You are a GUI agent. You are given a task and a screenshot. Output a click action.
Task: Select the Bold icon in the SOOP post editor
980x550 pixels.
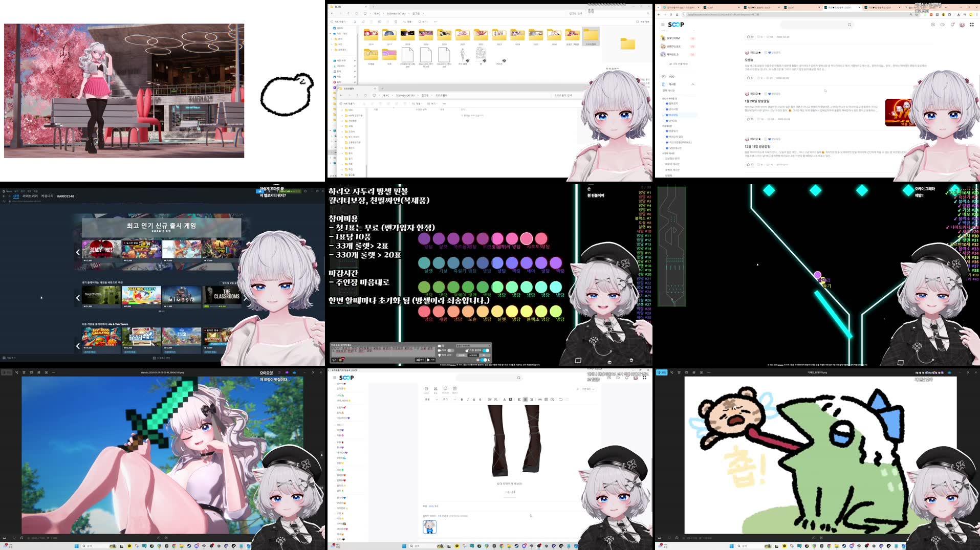(x=462, y=400)
